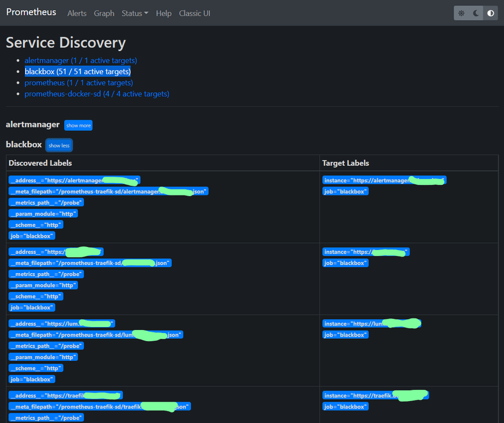
Task: Go to the Alerts page
Action: tap(77, 13)
